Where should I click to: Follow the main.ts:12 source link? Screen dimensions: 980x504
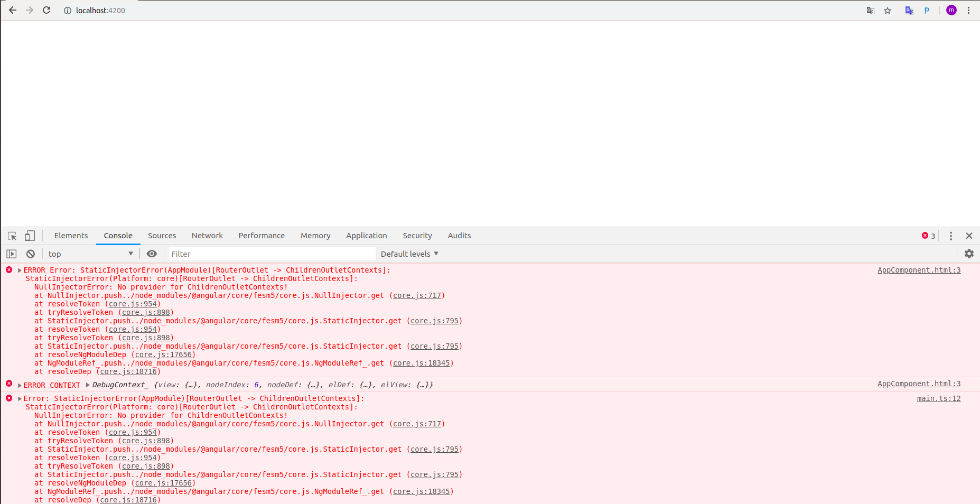point(938,398)
